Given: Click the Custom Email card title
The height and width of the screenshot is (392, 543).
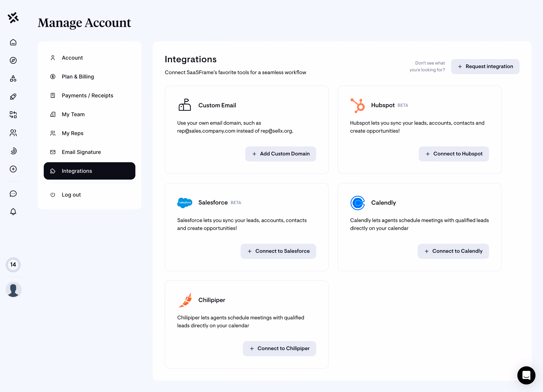Looking at the screenshot, I should (x=217, y=105).
